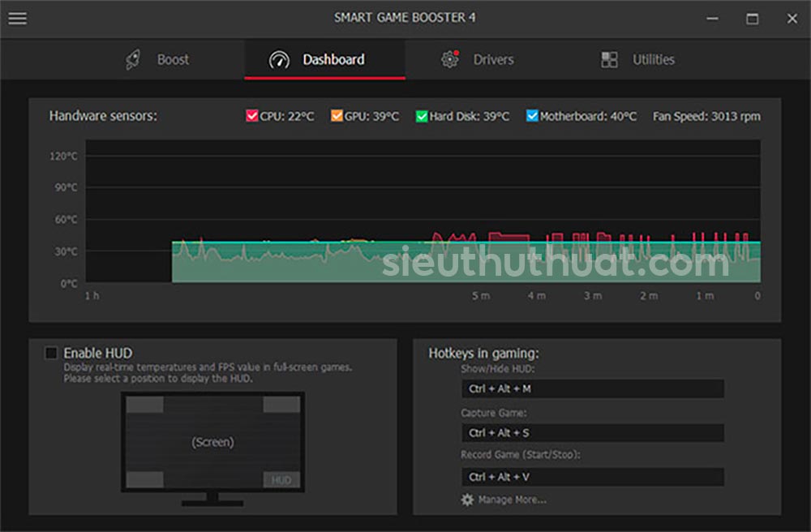Click the Manage More gear icon

(x=467, y=500)
